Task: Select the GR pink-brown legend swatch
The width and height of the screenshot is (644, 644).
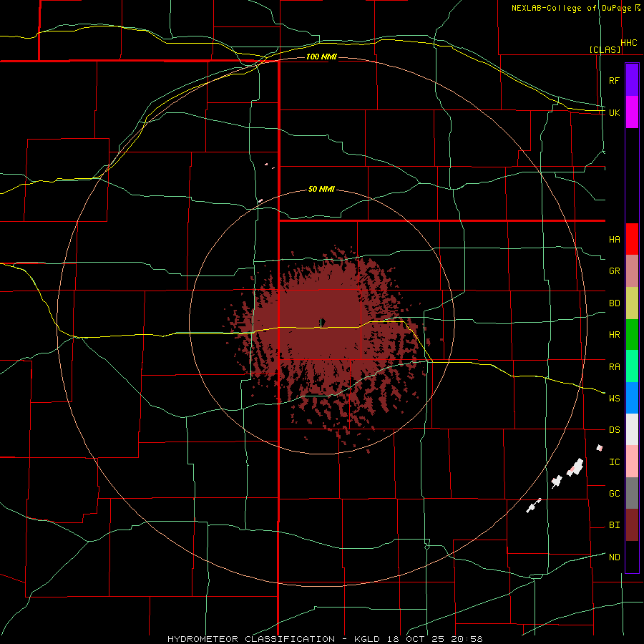Action: pyautogui.click(x=632, y=271)
